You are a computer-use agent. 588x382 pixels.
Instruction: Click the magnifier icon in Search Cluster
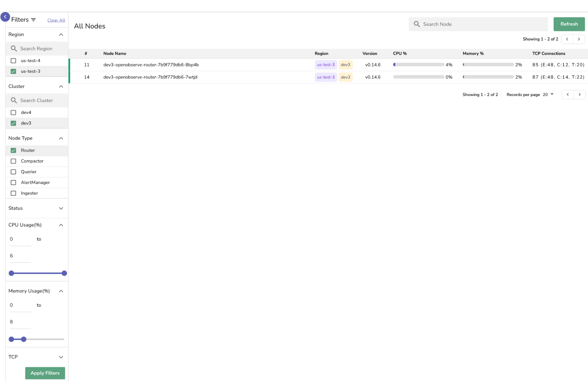coord(14,100)
